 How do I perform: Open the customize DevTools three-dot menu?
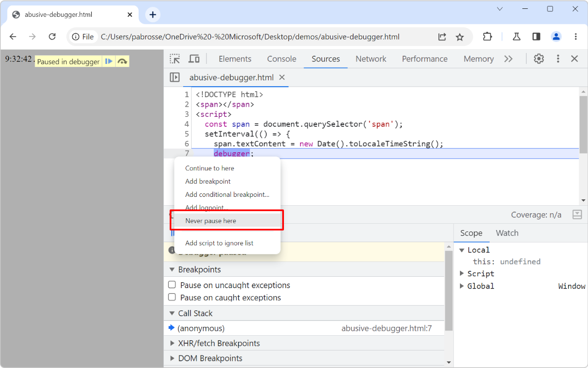[558, 59]
